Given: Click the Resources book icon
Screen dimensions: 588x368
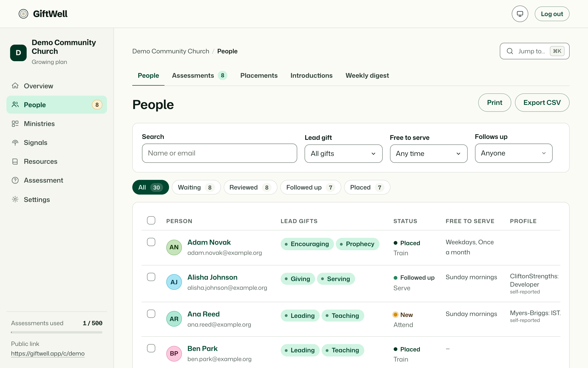Looking at the screenshot, I should click(15, 162).
